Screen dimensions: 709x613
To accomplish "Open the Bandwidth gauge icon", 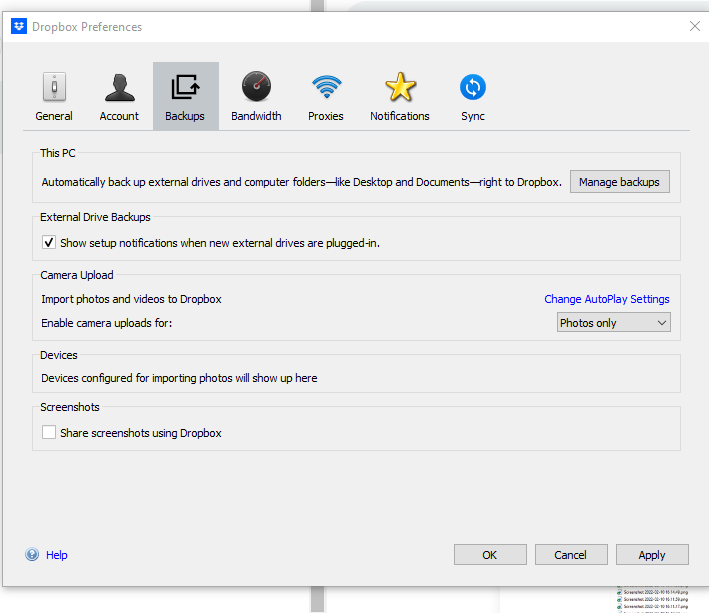I will point(256,86).
